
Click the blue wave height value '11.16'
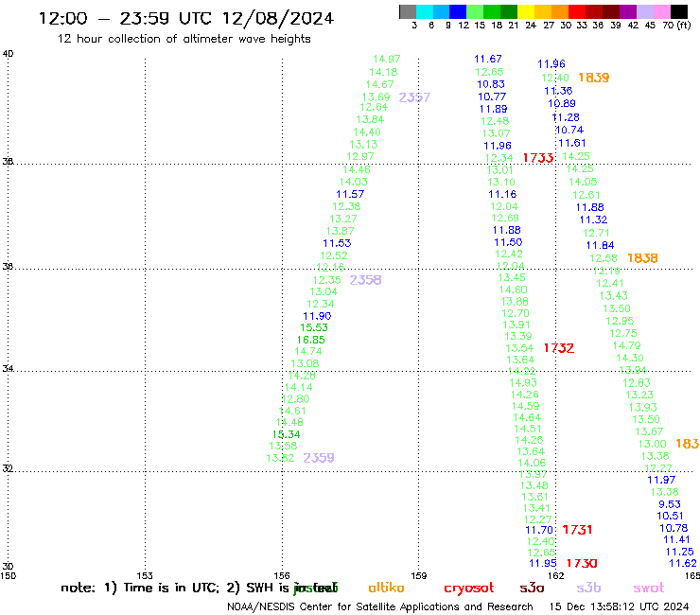[x=502, y=194]
